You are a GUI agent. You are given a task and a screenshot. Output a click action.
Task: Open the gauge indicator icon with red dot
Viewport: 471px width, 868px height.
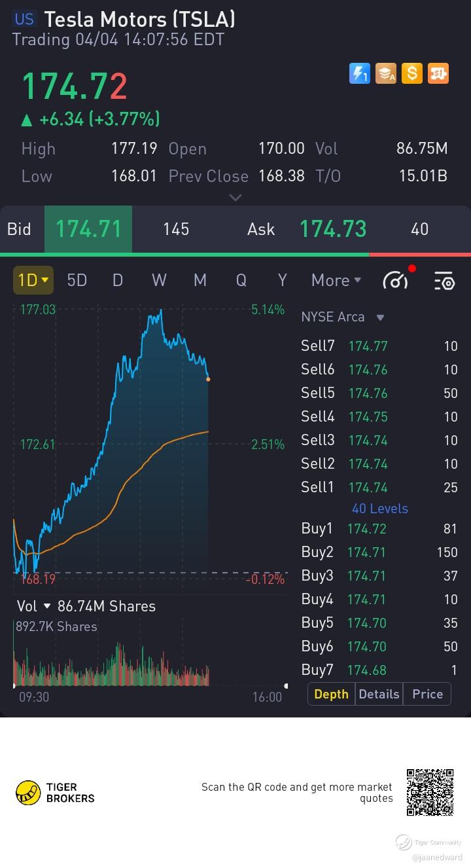396,280
